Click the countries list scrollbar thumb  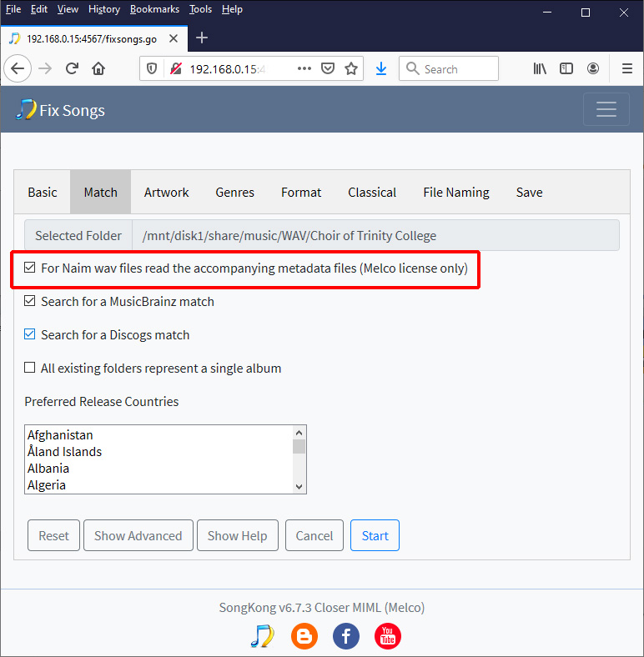pyautogui.click(x=299, y=446)
